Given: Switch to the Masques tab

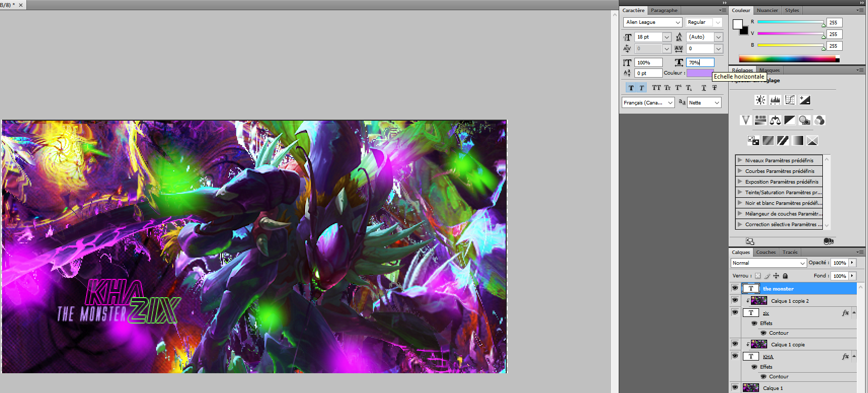Looking at the screenshot, I should point(769,70).
